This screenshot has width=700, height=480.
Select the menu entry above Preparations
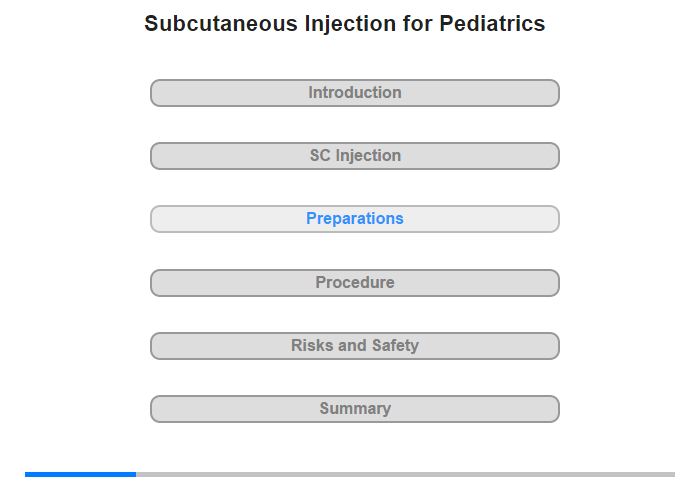[354, 156]
